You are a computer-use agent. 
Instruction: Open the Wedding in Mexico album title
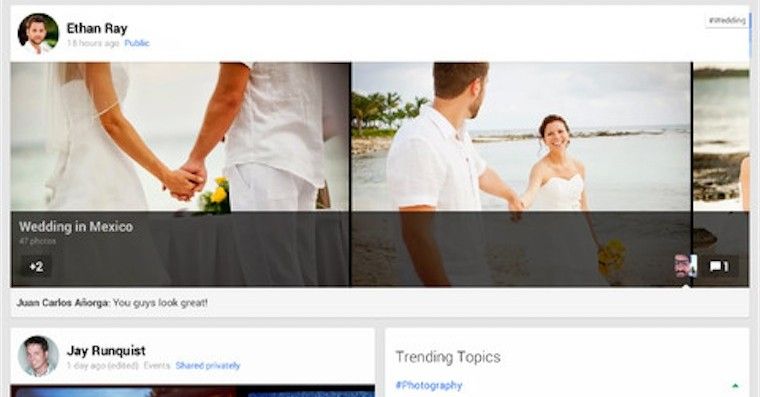click(76, 226)
